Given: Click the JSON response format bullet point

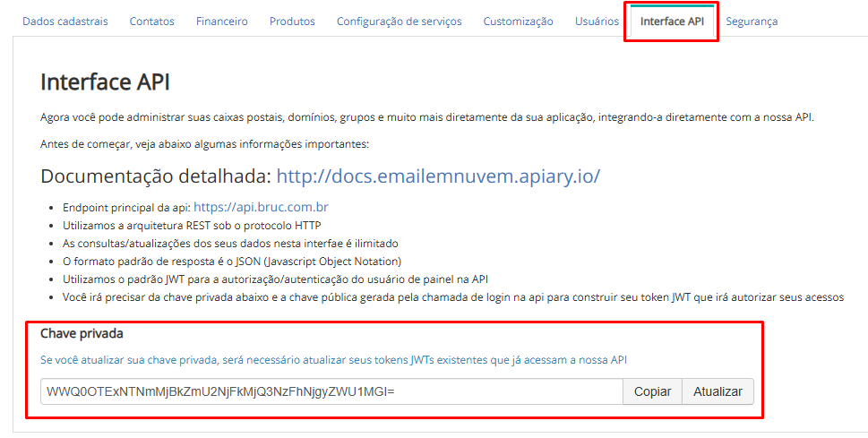Looking at the screenshot, I should coord(232,261).
